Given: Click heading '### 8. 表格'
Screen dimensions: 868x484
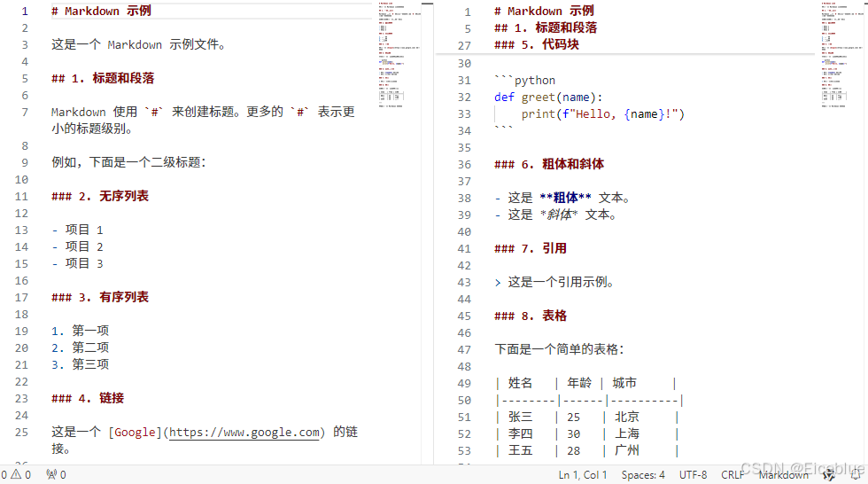Looking at the screenshot, I should tap(531, 316).
